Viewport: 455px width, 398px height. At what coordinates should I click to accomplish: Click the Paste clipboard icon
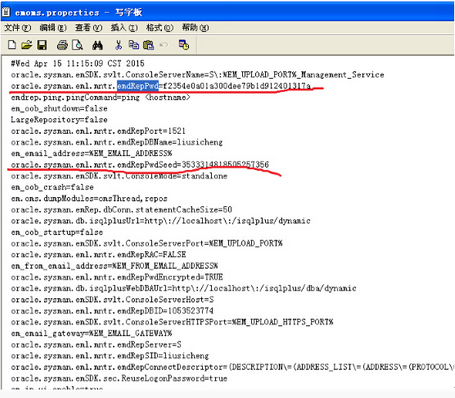(x=148, y=45)
